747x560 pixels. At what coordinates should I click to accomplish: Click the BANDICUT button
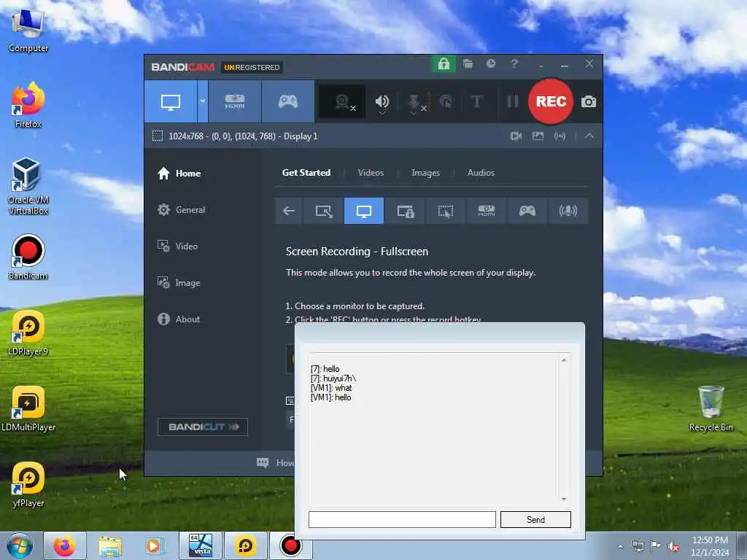[x=203, y=427]
